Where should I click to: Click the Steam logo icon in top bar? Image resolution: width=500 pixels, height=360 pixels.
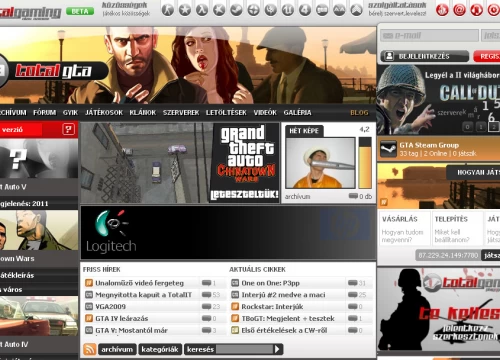[x=236, y=10]
